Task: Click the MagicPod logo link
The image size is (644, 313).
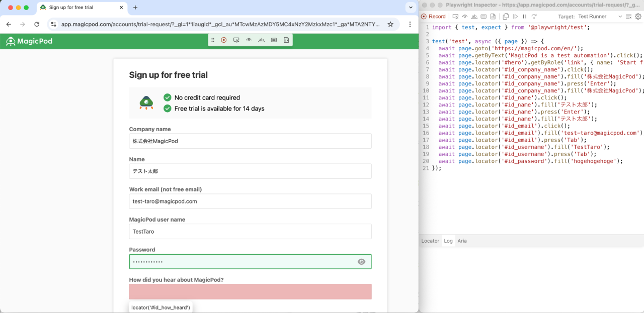Action: [29, 41]
